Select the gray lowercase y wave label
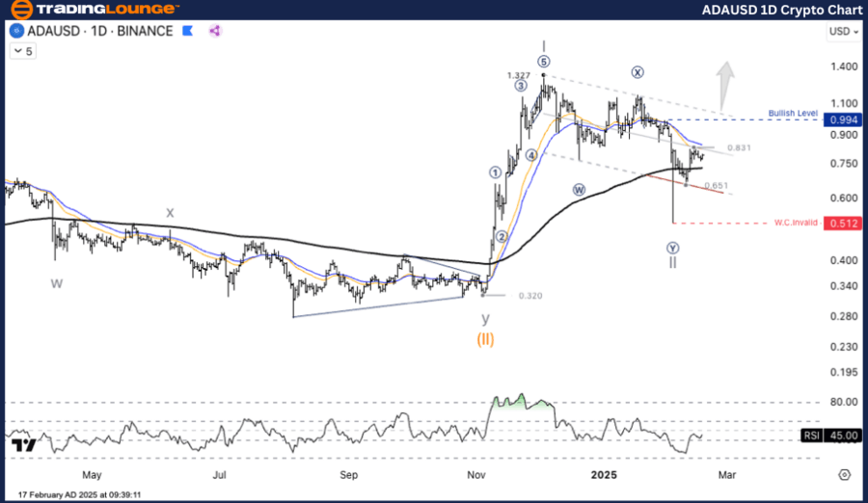The width and height of the screenshot is (868, 503). click(485, 318)
